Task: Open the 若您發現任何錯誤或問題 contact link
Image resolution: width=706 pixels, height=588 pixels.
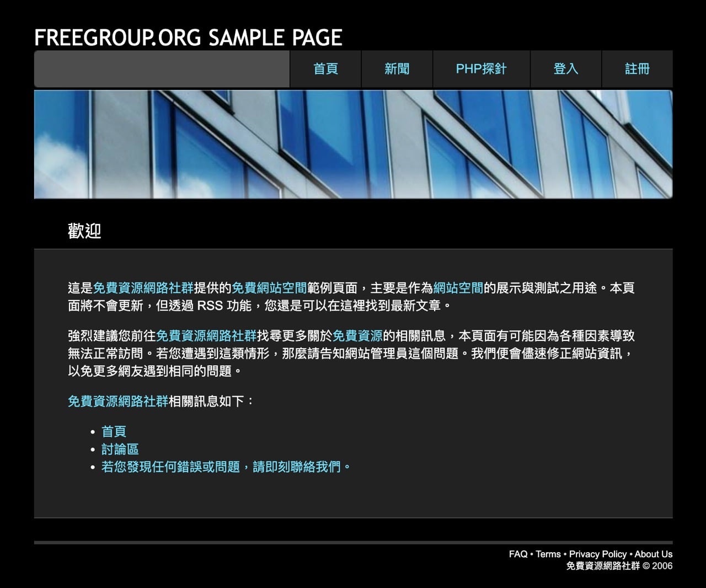Action: (226, 467)
